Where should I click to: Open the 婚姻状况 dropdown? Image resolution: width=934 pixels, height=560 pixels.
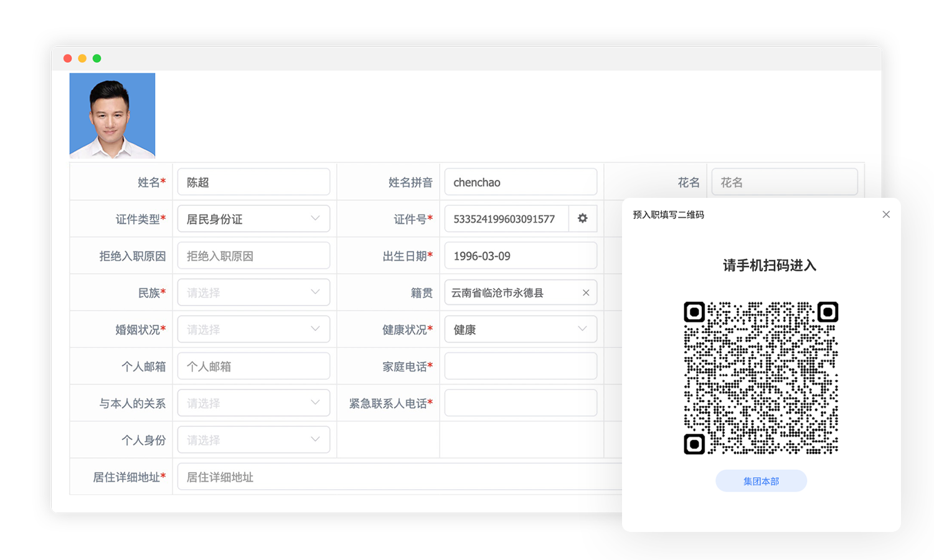253,329
